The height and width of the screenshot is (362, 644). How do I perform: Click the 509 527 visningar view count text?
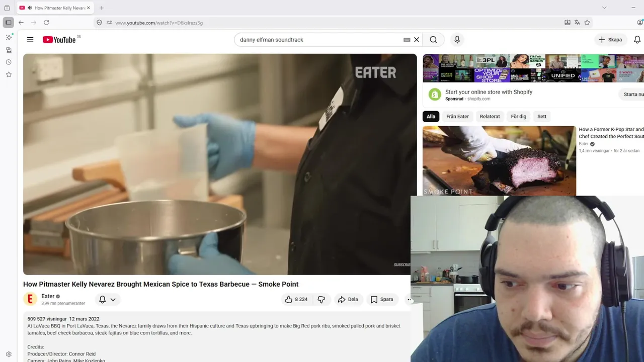47,319
